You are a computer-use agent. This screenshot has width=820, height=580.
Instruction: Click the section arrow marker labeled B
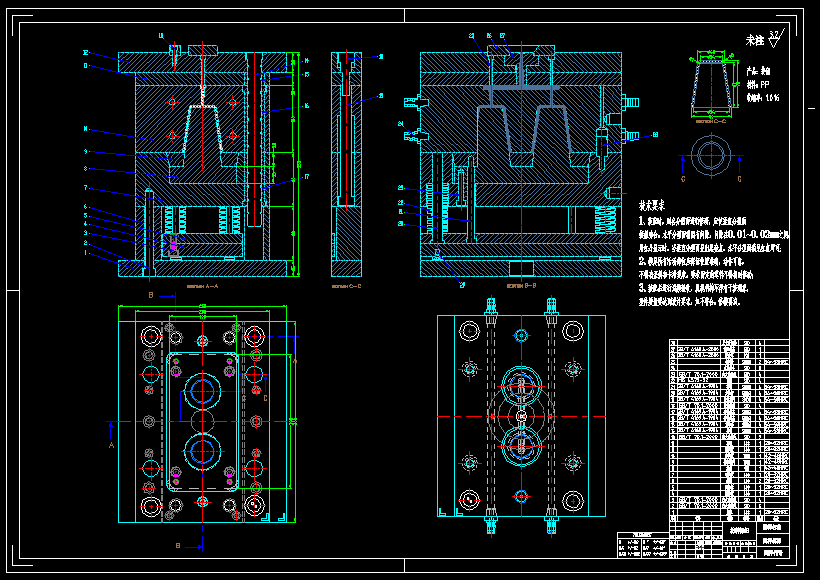click(x=150, y=294)
